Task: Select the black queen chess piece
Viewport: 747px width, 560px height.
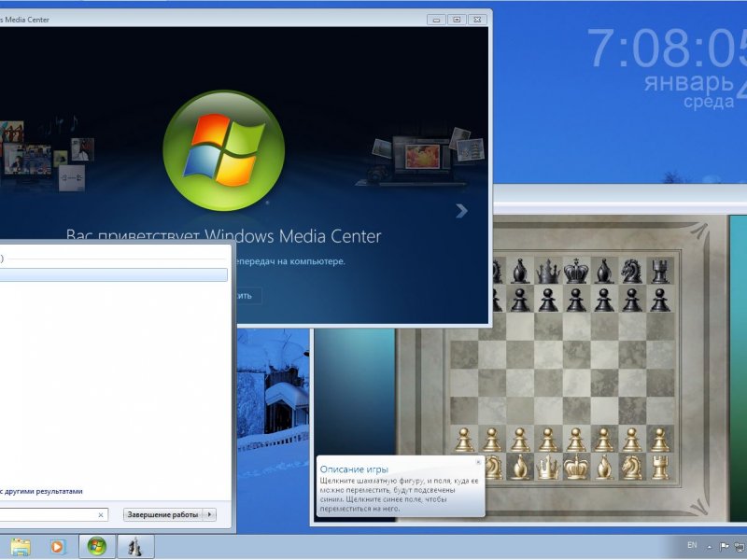Action: pos(548,271)
